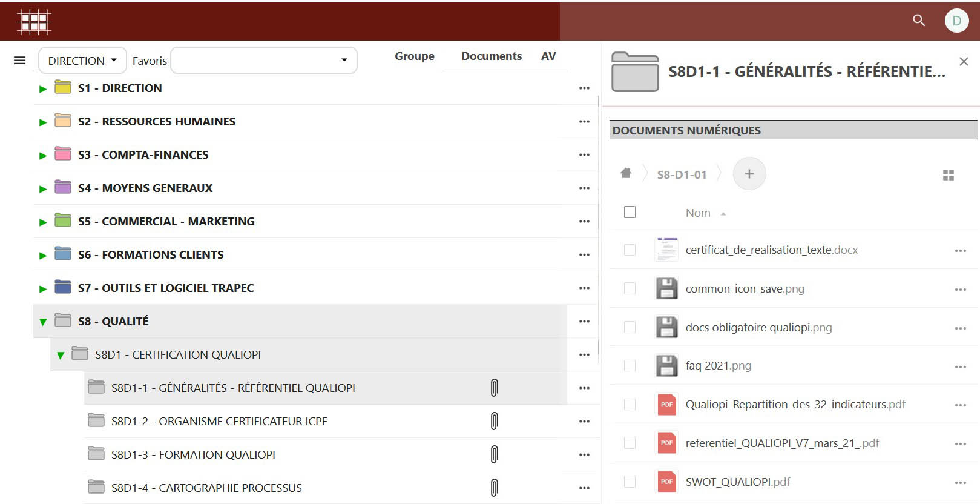
Task: Switch to the Groupe tab
Action: pos(415,56)
